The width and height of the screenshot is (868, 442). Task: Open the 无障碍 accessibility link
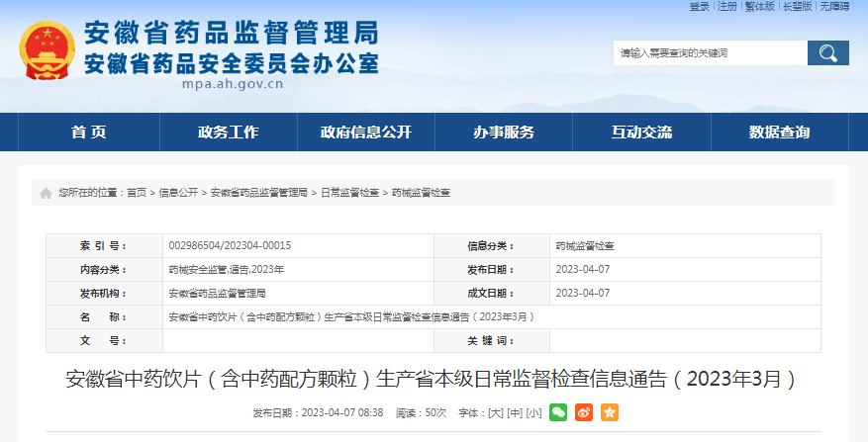[x=834, y=7]
